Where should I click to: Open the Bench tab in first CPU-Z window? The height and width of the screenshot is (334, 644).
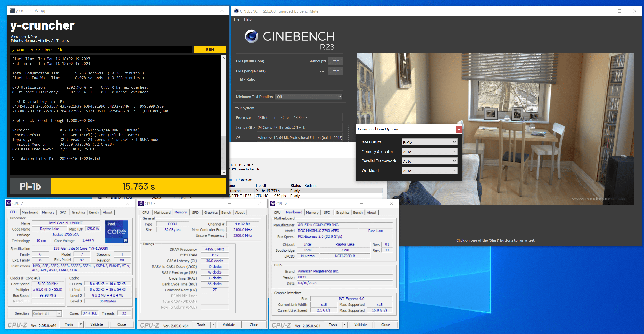[x=94, y=212]
